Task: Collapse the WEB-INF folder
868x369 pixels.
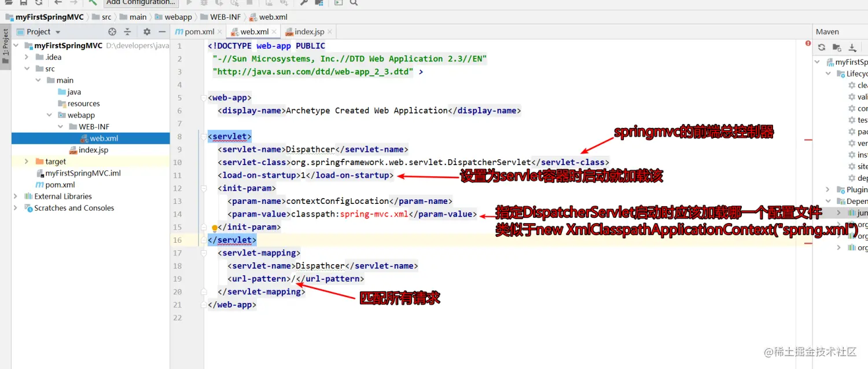Action: click(x=61, y=127)
